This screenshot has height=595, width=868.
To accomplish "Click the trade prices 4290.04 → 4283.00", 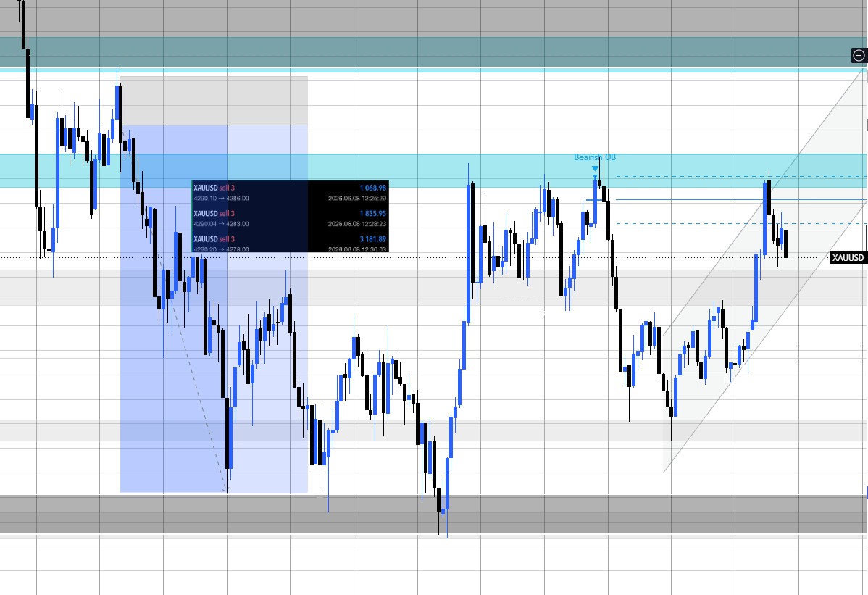I will coord(221,224).
